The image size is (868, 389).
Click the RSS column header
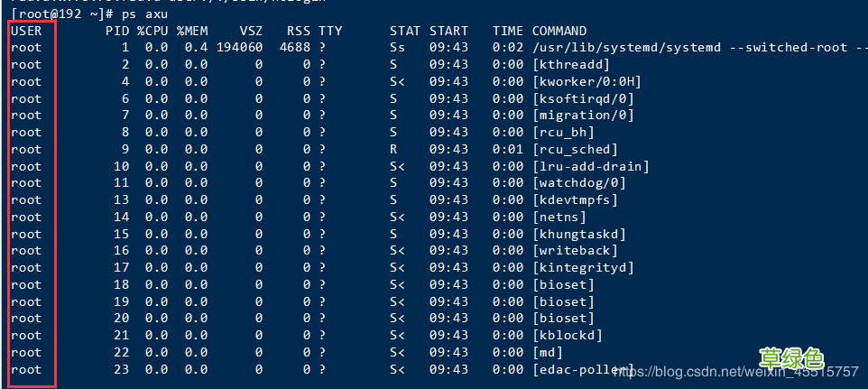(298, 31)
